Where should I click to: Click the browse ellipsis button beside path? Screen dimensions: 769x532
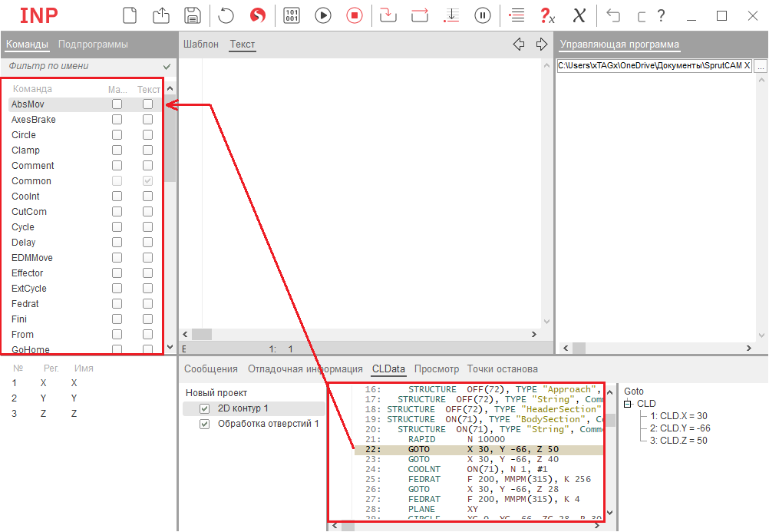click(760, 67)
